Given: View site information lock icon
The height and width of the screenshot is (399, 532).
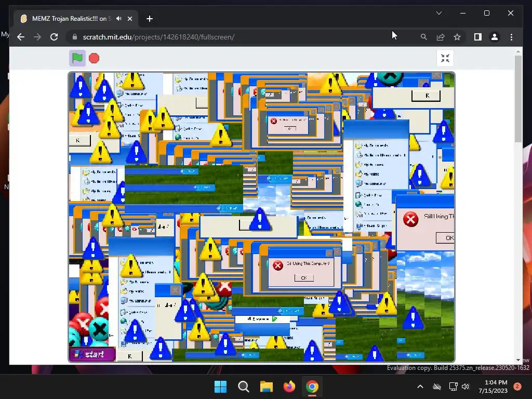Looking at the screenshot, I should click(x=75, y=37).
